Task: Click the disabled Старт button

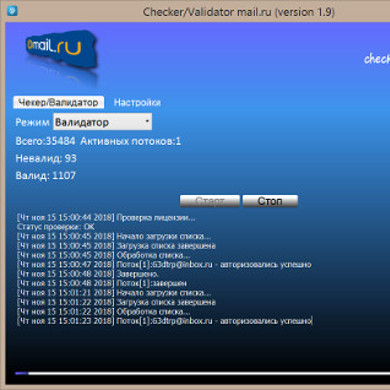Action: pos(210,201)
